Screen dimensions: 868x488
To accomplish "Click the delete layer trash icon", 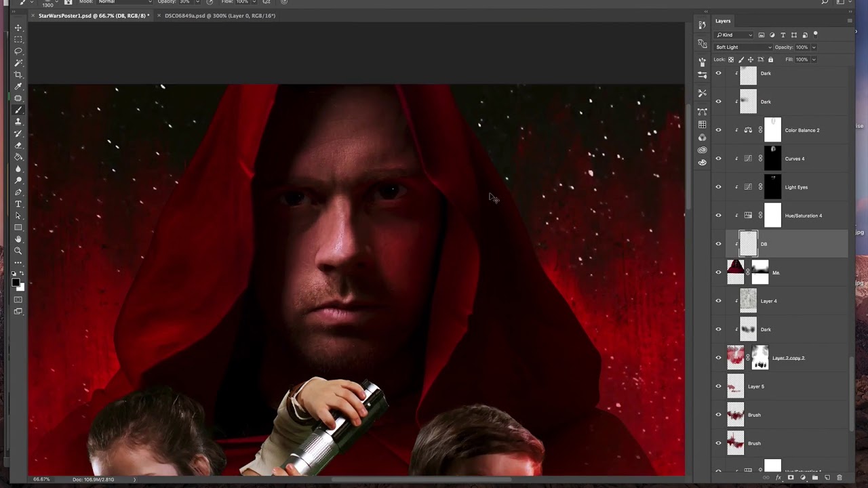I will 839,478.
